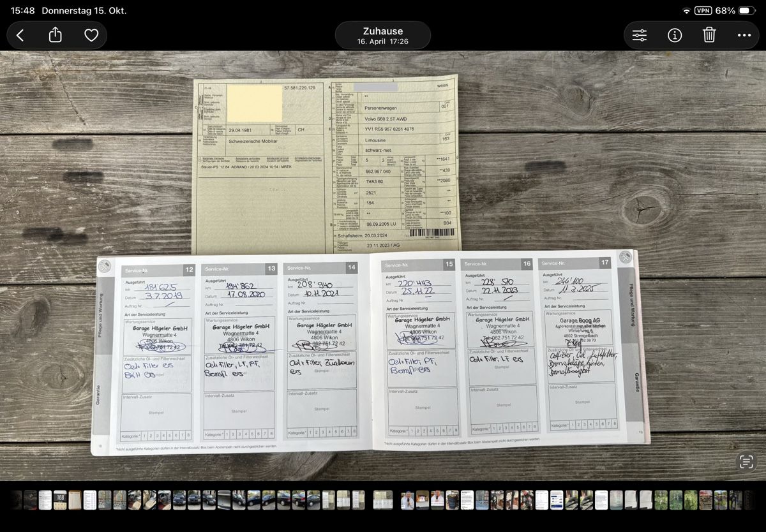Select the thumbnail showing the number 168
The image size is (766, 532).
59,499
